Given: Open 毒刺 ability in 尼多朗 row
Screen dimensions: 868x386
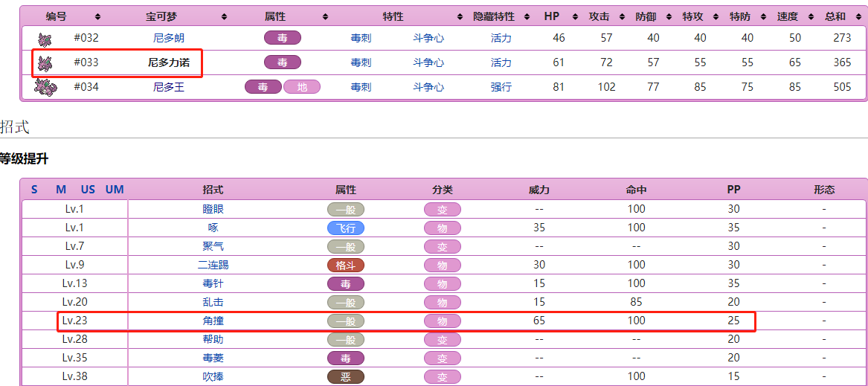Looking at the screenshot, I should click(361, 38).
